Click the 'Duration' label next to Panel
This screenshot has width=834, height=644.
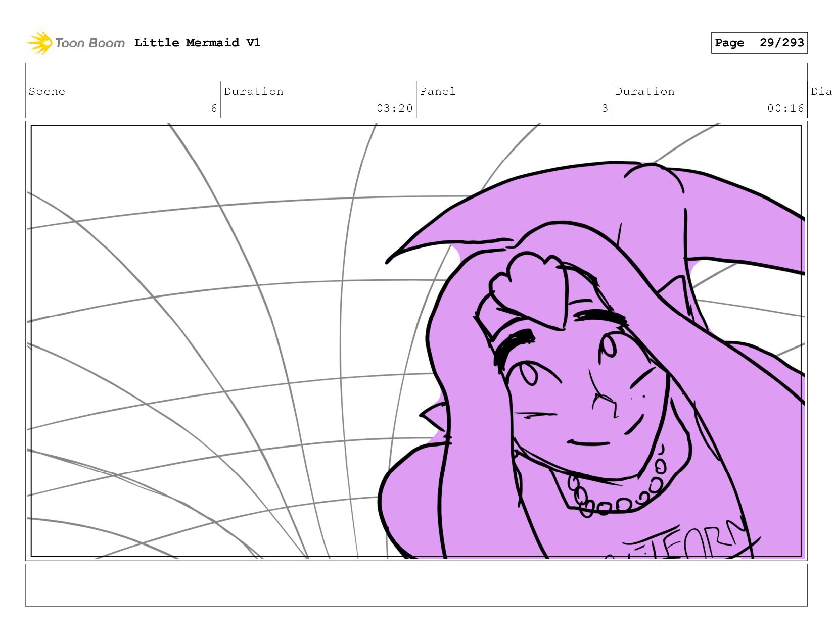click(x=645, y=91)
